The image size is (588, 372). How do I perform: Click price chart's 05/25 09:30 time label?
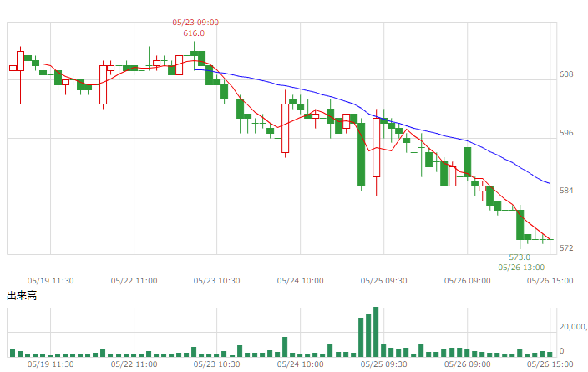click(383, 281)
